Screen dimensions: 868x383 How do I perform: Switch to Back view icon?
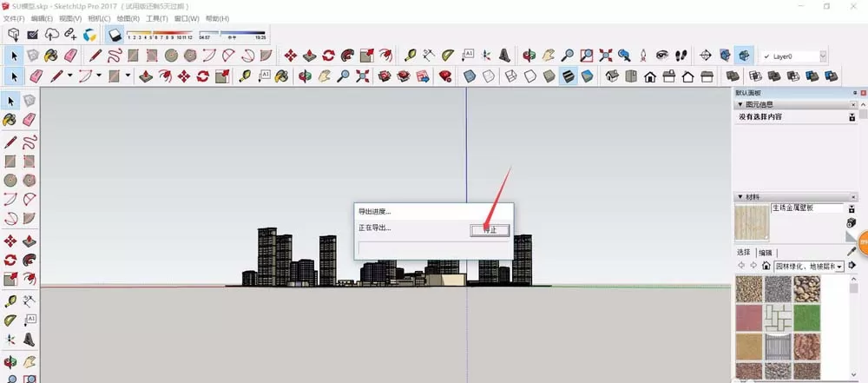(x=687, y=76)
